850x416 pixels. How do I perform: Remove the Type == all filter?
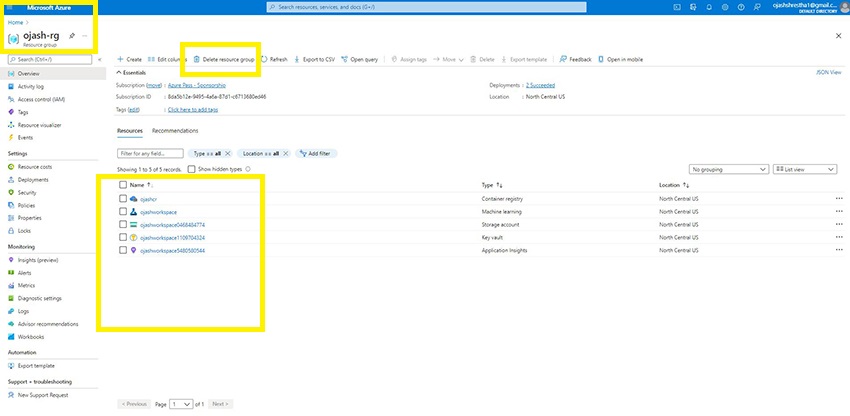pyautogui.click(x=228, y=153)
